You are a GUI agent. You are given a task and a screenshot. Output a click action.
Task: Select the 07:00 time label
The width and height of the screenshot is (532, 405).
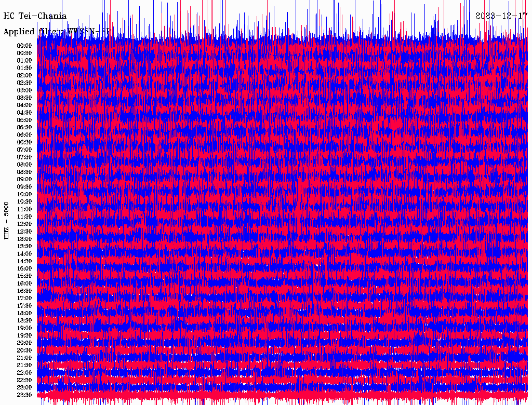tap(24, 150)
